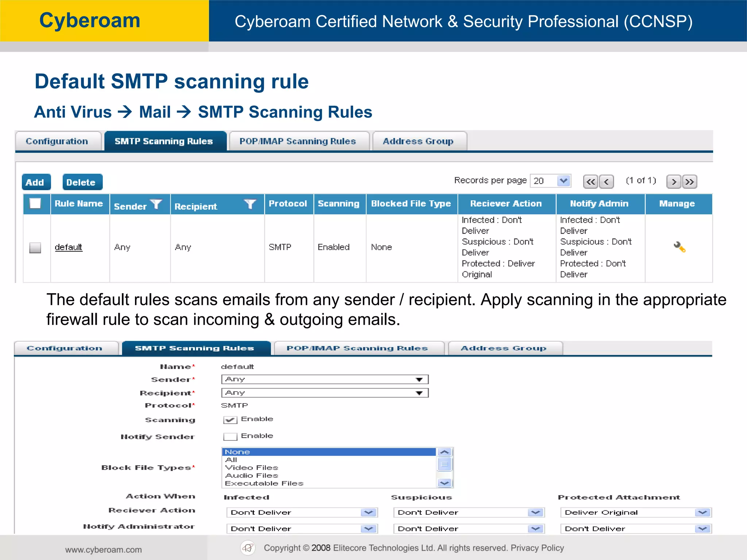Click scroll-up arrow in Block File Types list
Screen dimensions: 747x560
[445, 452]
